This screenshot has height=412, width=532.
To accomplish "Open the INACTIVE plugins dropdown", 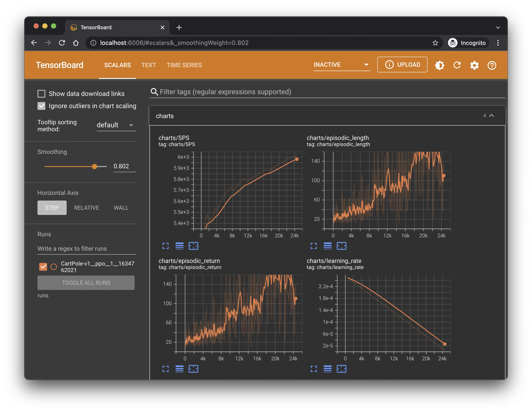I will click(x=342, y=65).
